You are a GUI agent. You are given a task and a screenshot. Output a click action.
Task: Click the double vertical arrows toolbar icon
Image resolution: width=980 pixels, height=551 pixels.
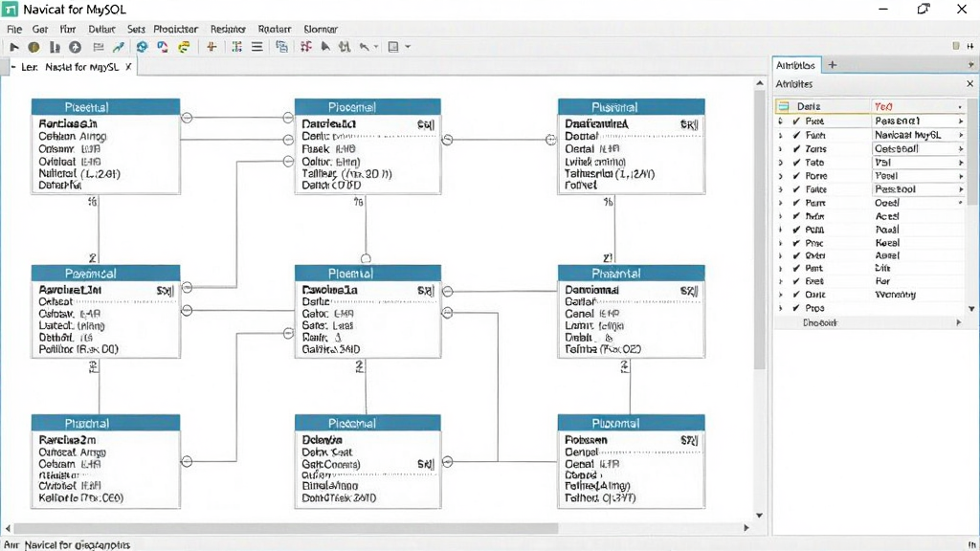click(x=345, y=47)
